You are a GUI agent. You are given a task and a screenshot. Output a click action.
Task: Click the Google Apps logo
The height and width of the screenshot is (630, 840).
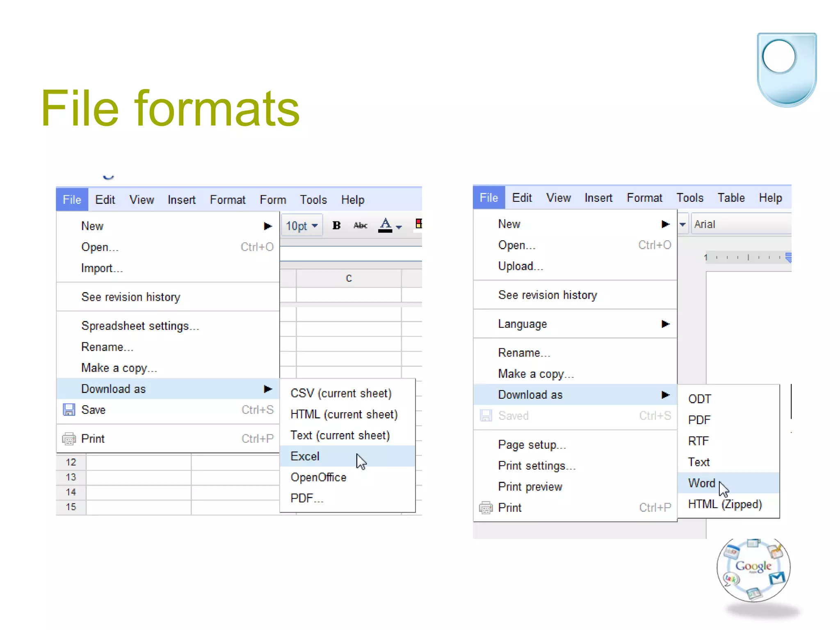pos(753,570)
